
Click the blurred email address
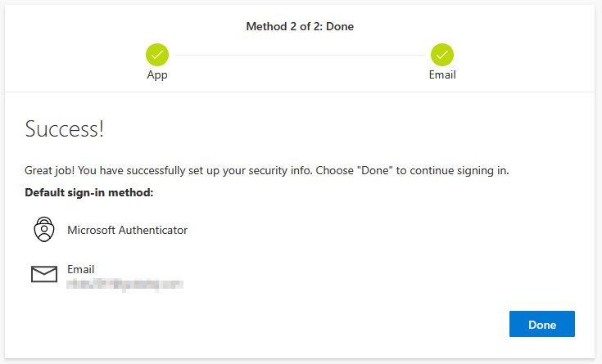[x=124, y=284]
